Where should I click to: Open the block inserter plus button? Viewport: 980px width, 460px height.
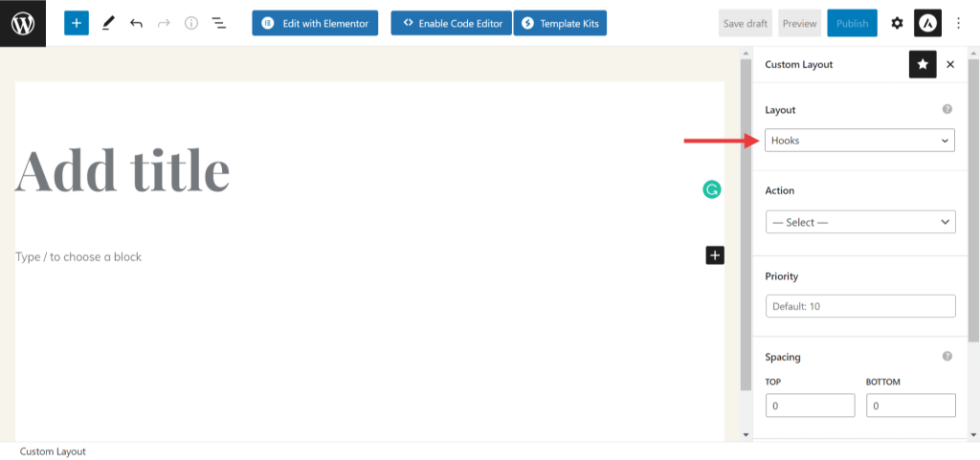pyautogui.click(x=77, y=23)
